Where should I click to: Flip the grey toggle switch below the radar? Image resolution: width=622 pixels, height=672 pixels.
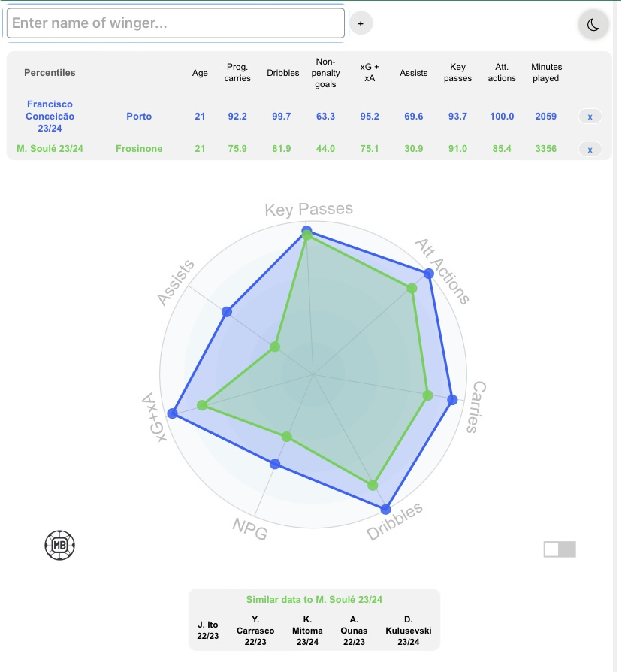(x=560, y=549)
